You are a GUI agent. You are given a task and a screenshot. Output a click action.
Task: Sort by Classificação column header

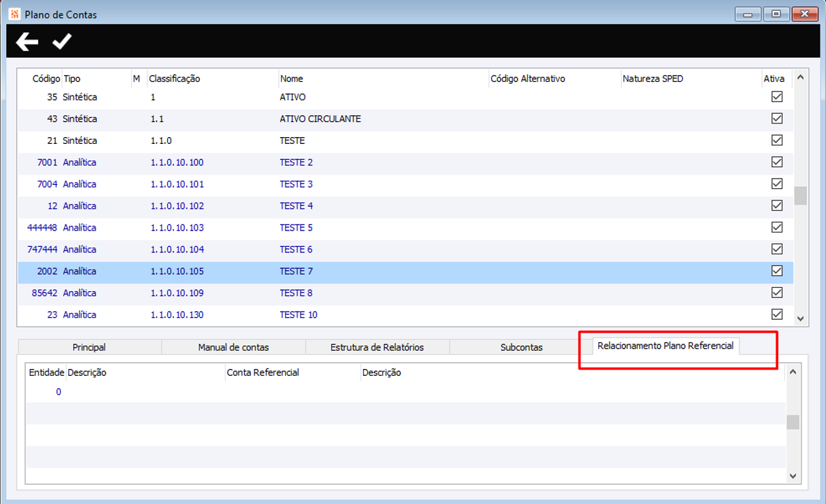click(x=175, y=78)
